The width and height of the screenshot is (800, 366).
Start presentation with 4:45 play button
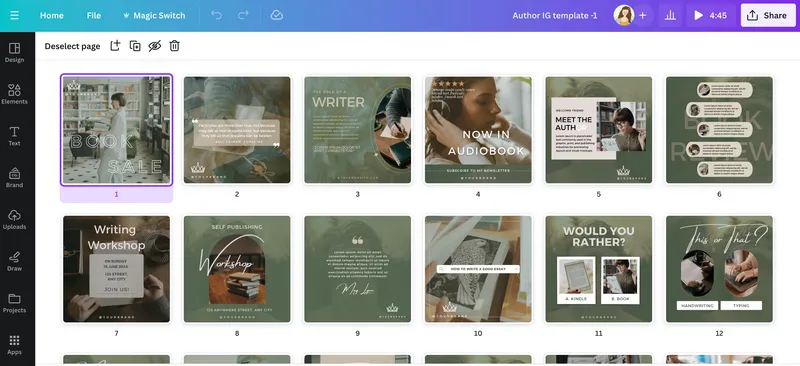pos(710,15)
